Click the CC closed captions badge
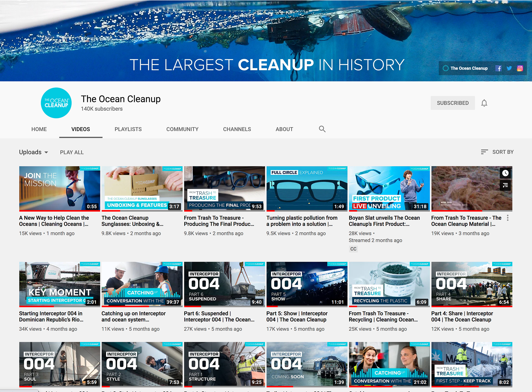Screen dimensions: 532x392 tap(353, 249)
